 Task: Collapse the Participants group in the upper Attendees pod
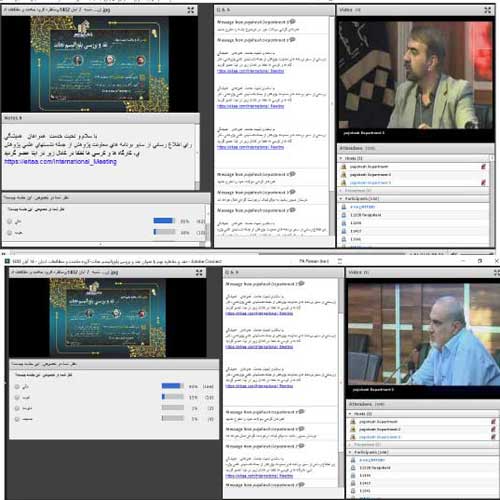(x=341, y=199)
